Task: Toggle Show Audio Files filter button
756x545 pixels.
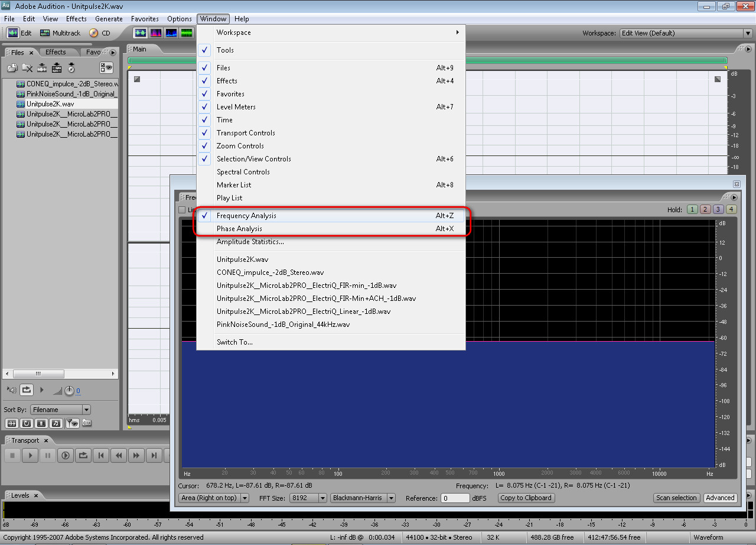Action: pyautogui.click(x=11, y=423)
